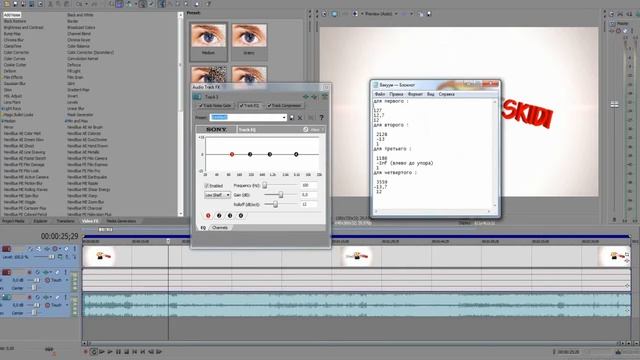
Task: Solo the bottom audio track
Action: tap(65, 297)
